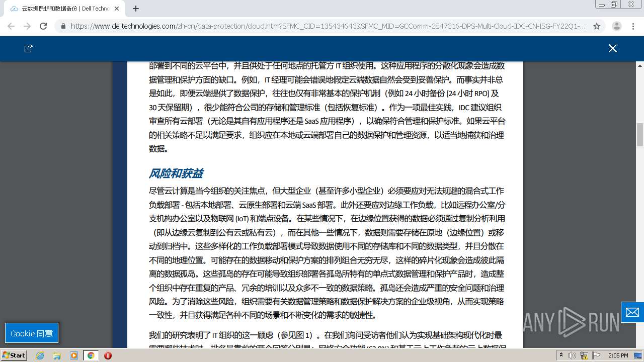Image resolution: width=644 pixels, height=362 pixels.
Task: Open the media player taskbar icon
Action: 74,355
